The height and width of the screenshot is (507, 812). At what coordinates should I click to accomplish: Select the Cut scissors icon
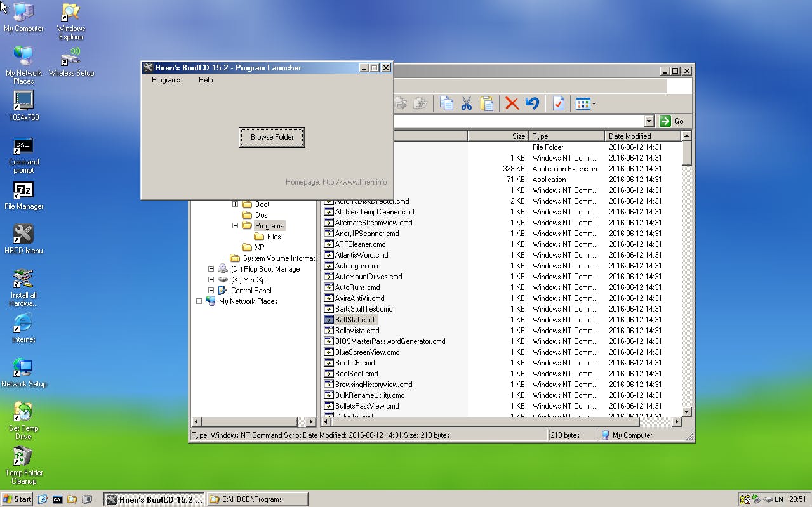coord(467,103)
